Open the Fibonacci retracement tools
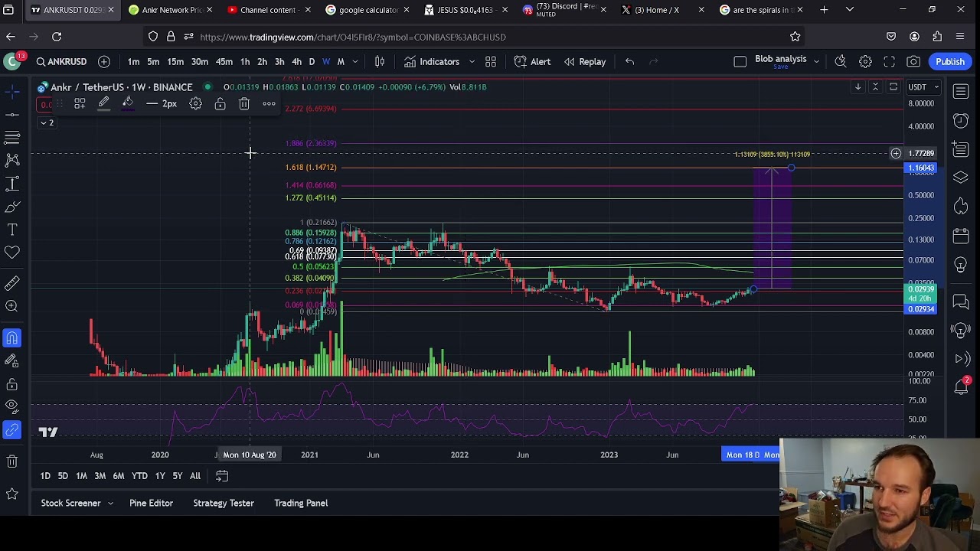Screen dimensions: 980x551 [12, 138]
